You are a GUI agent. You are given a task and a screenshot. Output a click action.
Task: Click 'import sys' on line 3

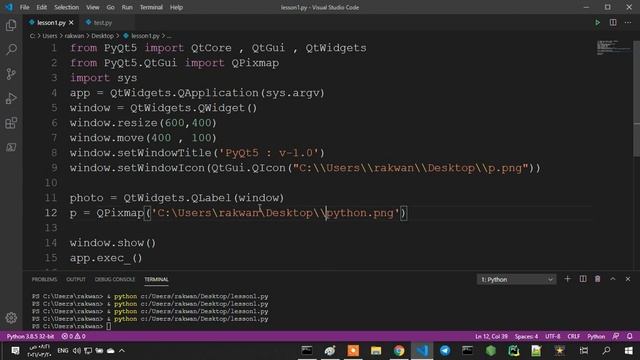click(x=103, y=78)
